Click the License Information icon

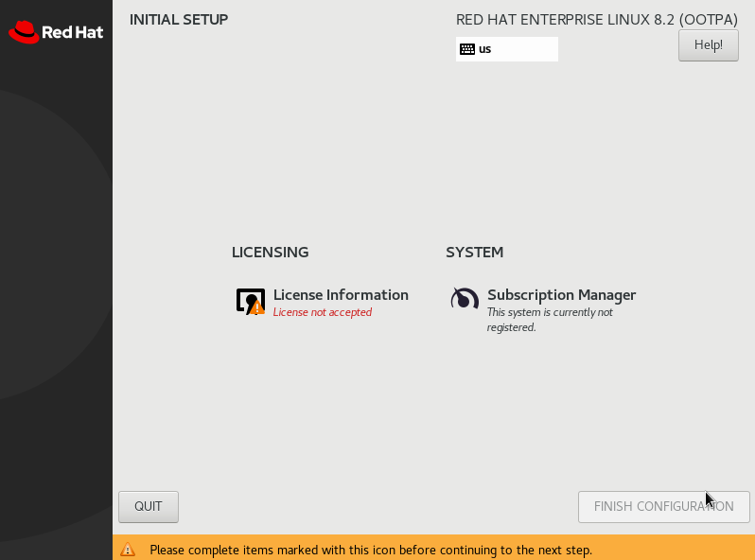pyautogui.click(x=249, y=301)
